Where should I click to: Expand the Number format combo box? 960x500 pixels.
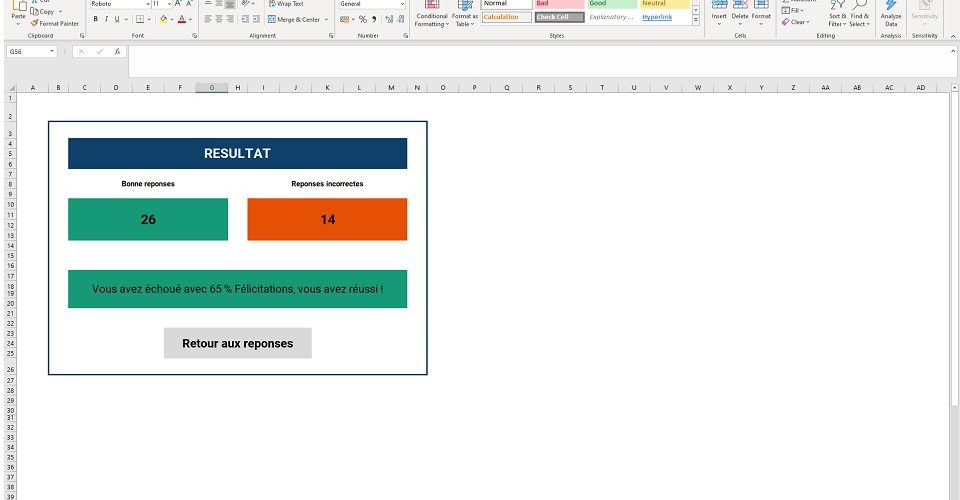click(402, 4)
